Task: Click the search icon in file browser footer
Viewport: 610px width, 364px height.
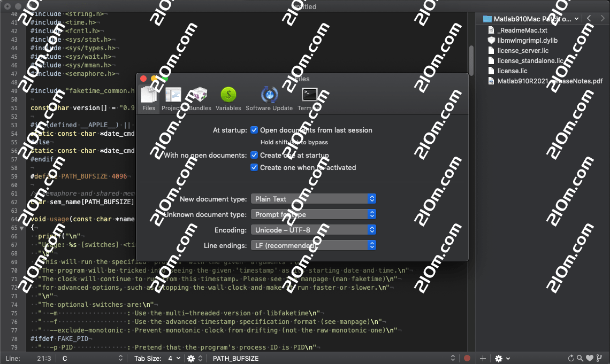Action: 580,358
